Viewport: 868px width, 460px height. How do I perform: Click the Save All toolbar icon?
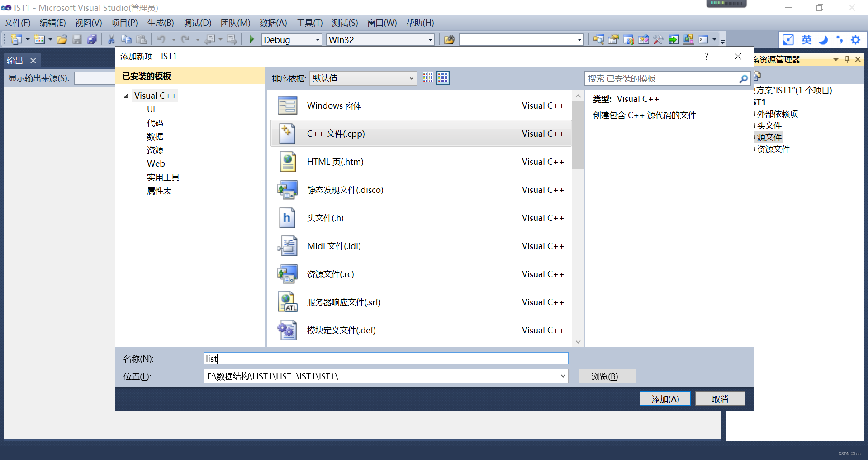[x=92, y=40]
